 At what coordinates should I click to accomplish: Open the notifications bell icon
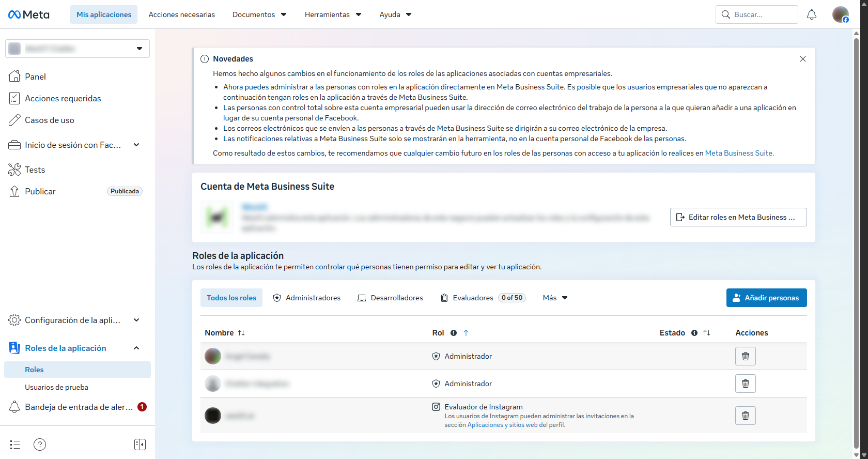pos(812,14)
